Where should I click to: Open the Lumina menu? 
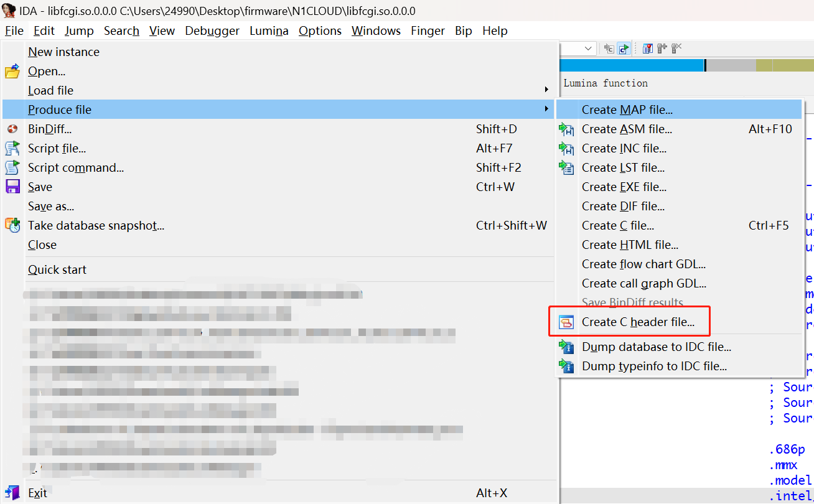click(269, 30)
